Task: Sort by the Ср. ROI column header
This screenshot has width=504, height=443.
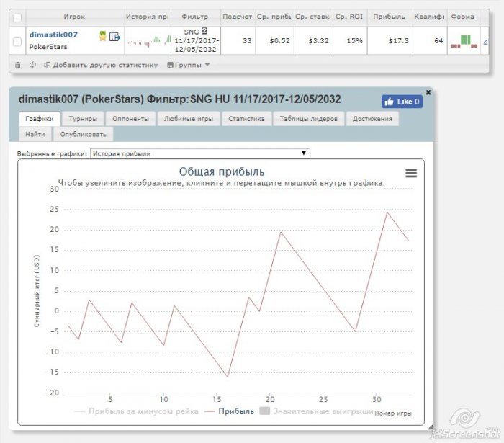Action: (349, 17)
